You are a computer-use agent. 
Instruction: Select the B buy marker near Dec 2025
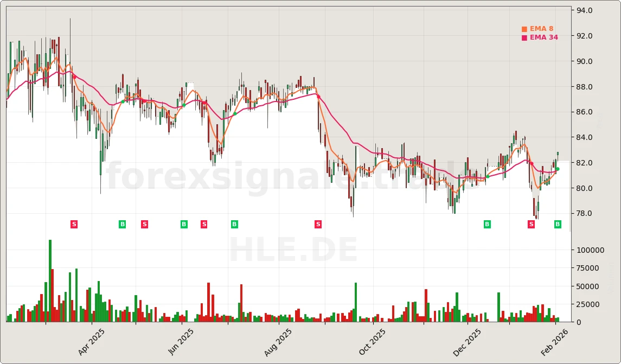tap(487, 224)
